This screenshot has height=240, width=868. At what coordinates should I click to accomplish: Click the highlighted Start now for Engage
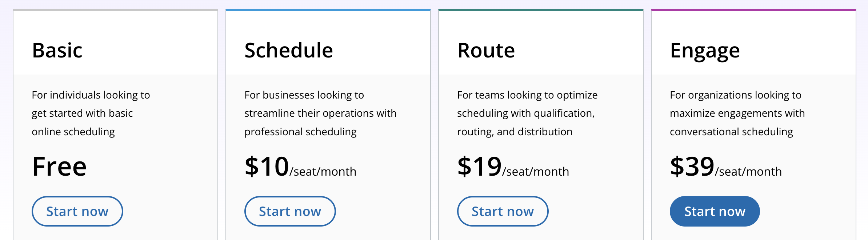click(x=715, y=211)
